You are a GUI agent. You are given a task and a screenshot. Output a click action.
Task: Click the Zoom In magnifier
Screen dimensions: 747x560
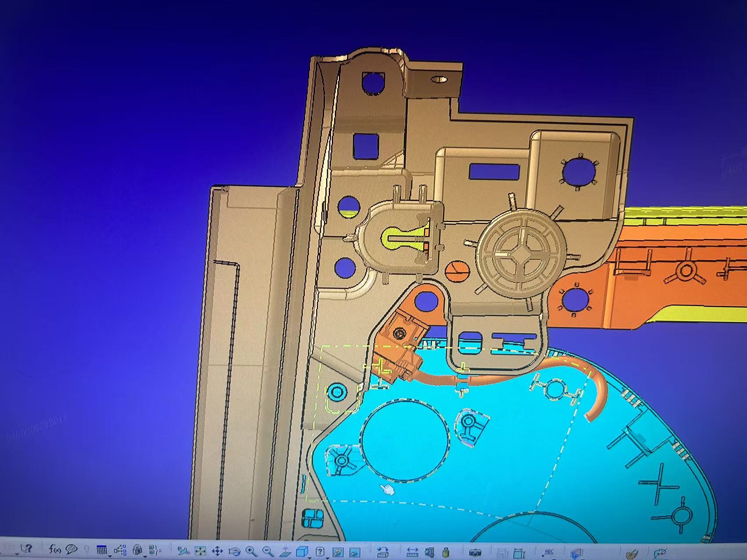click(x=251, y=551)
